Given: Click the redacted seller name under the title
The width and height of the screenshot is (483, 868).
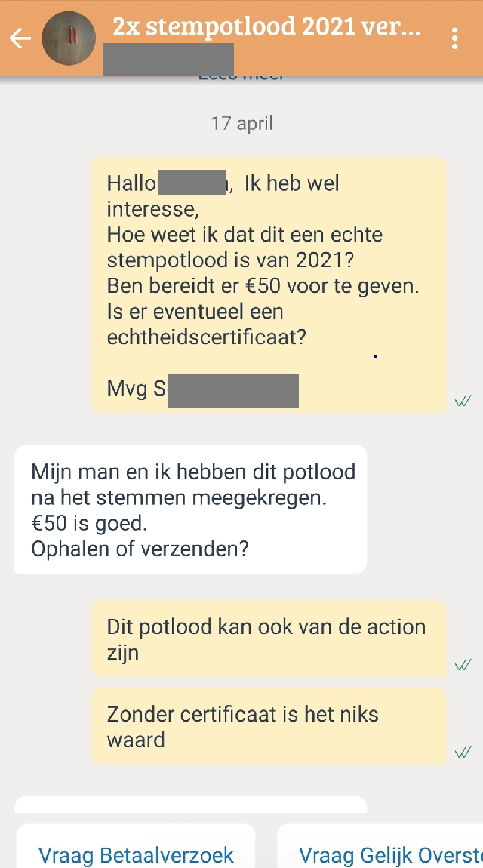Looking at the screenshot, I should (x=168, y=60).
